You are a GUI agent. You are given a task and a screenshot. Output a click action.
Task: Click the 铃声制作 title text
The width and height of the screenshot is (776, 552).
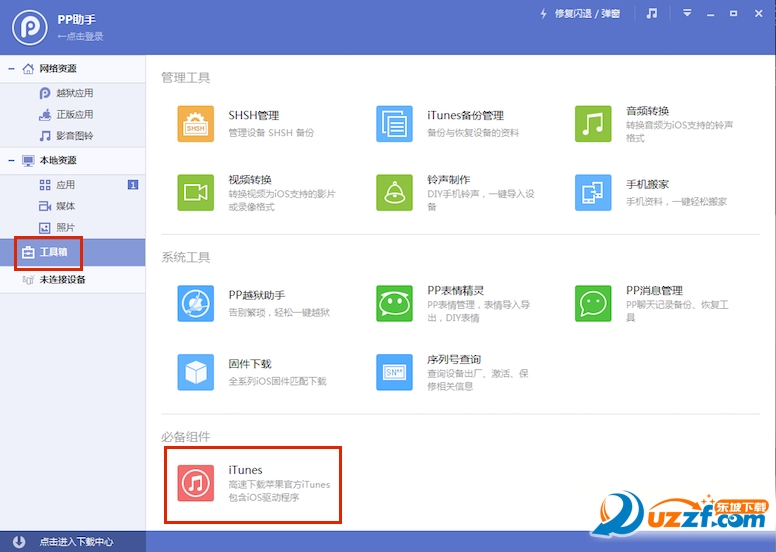pyautogui.click(x=448, y=180)
